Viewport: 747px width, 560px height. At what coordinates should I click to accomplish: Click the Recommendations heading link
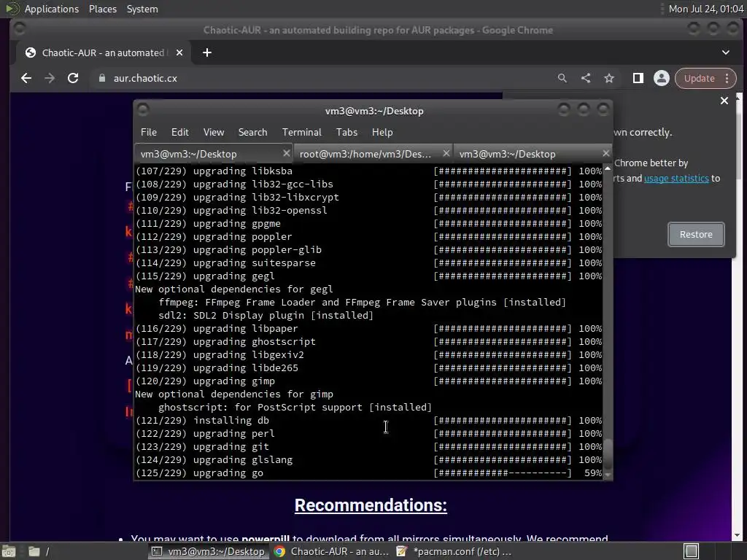coord(371,505)
